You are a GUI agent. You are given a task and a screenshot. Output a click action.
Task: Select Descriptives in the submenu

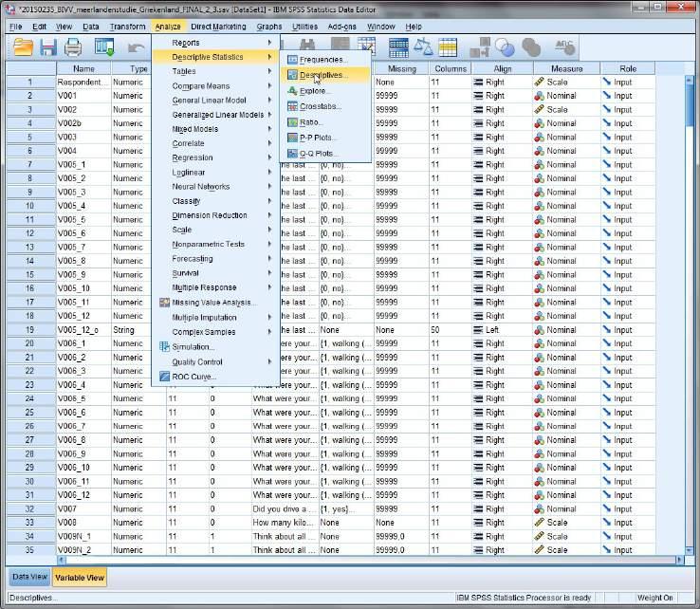(x=326, y=75)
